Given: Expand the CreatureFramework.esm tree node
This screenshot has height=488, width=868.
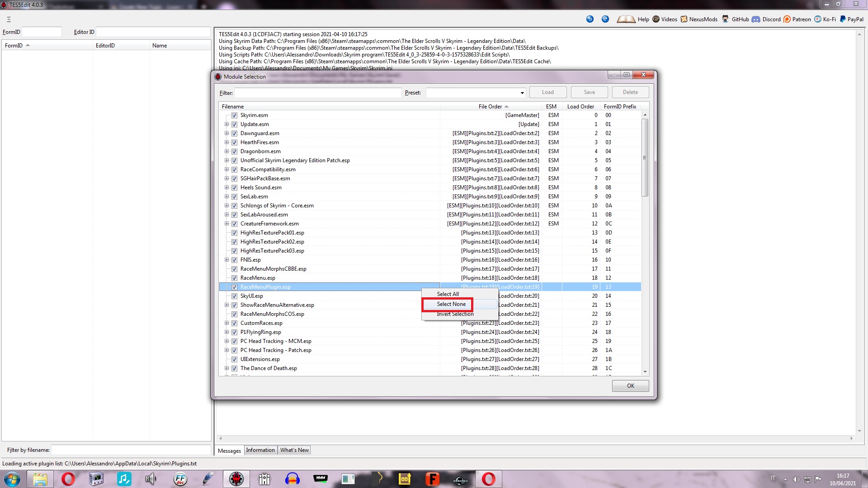Looking at the screenshot, I should click(226, 224).
